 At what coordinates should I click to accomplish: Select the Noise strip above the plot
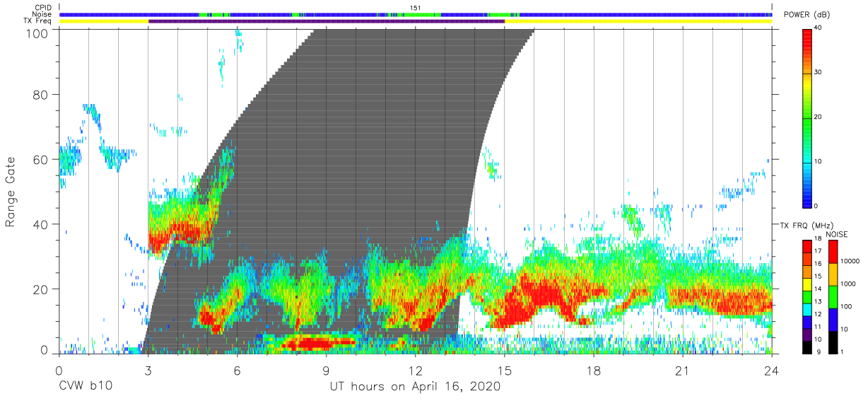416,14
